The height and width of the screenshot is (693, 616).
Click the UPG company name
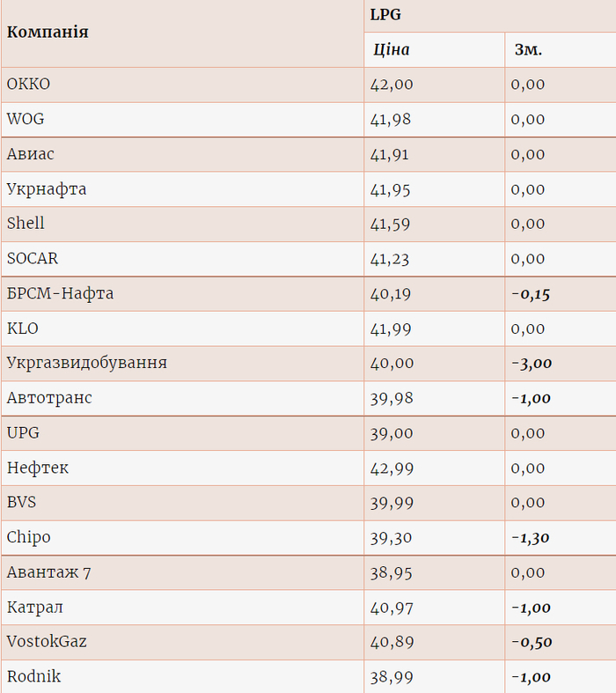pos(23,433)
